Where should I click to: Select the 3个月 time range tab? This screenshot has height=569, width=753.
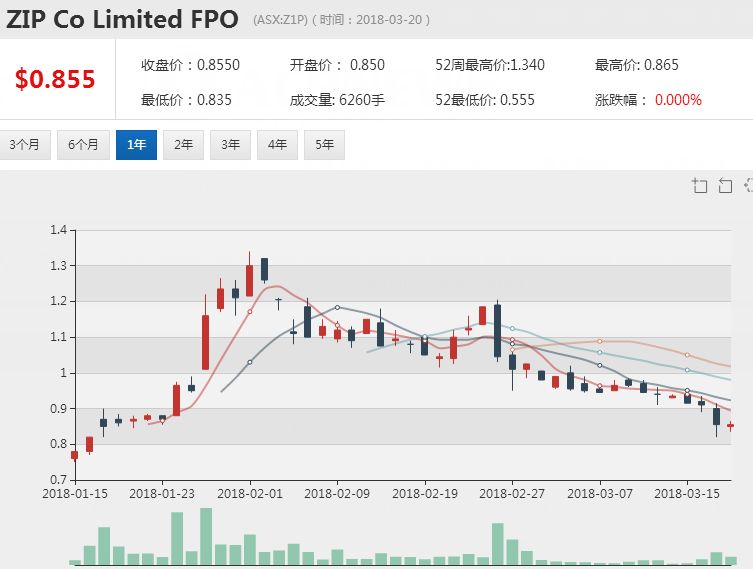(25, 145)
